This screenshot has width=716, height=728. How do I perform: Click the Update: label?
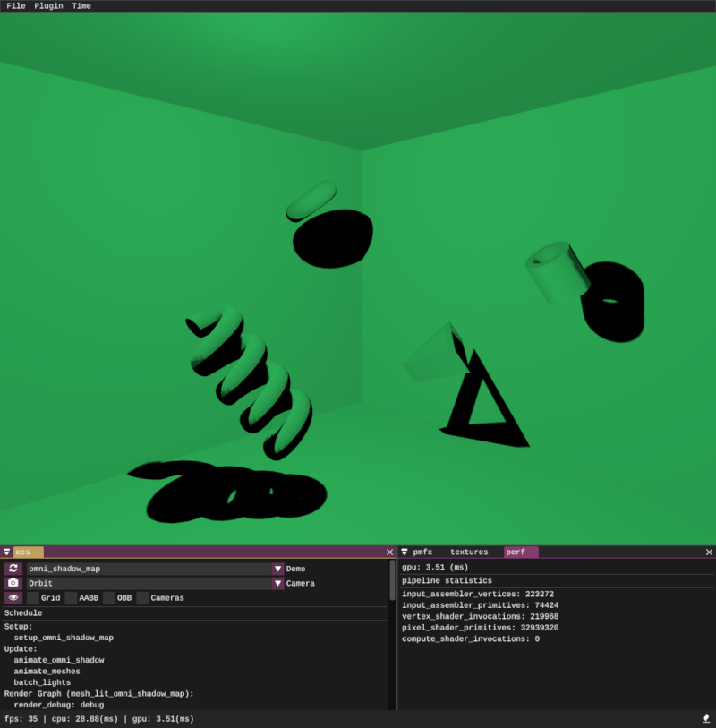pos(21,648)
